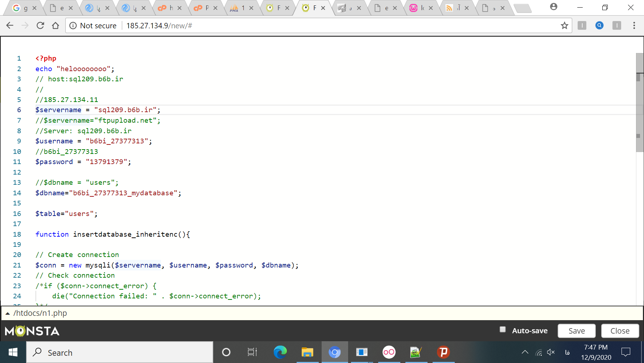Launch Microsoft Edge from the taskbar
644x363 pixels.
(x=280, y=352)
